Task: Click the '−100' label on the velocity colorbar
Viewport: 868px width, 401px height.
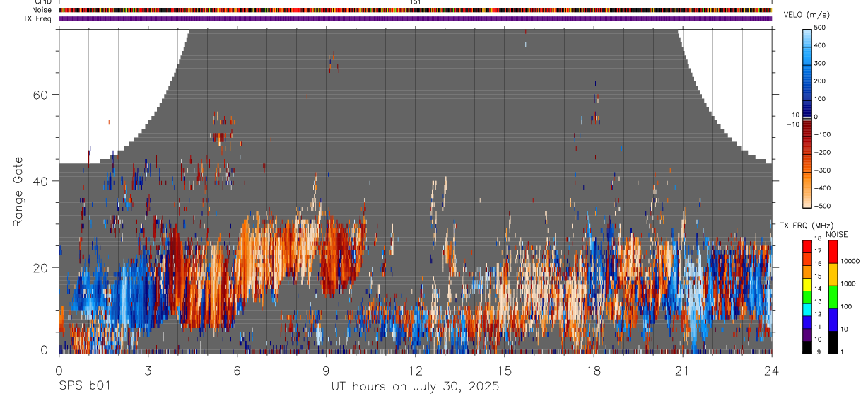Action: (822, 134)
